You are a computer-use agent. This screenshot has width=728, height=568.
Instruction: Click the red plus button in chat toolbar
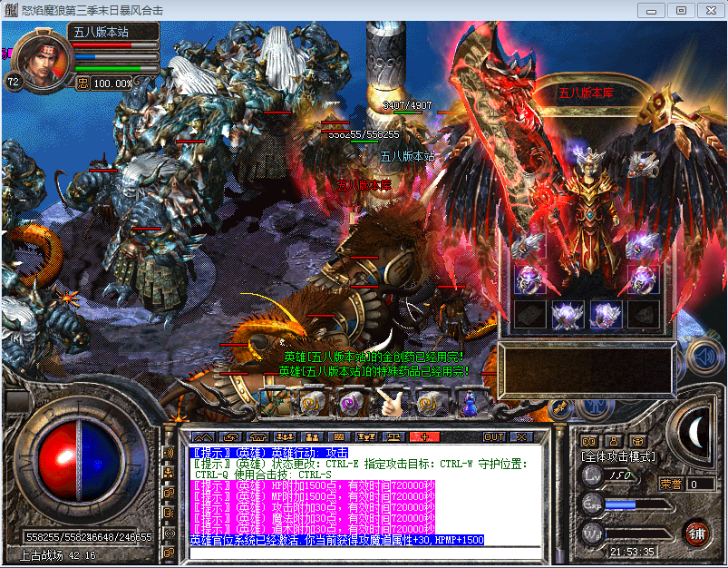(424, 437)
